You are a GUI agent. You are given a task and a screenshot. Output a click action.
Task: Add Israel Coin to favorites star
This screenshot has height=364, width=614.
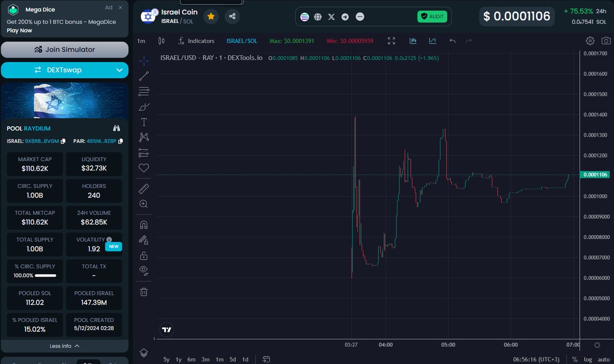211,16
